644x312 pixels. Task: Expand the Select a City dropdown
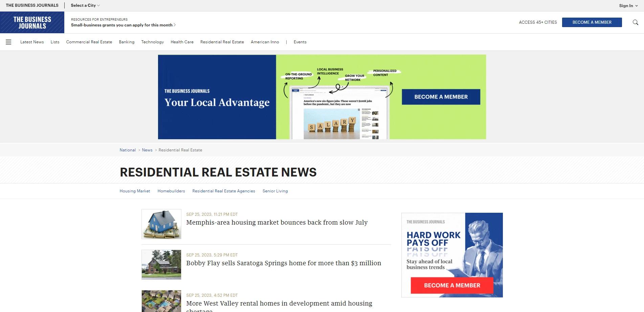point(85,5)
